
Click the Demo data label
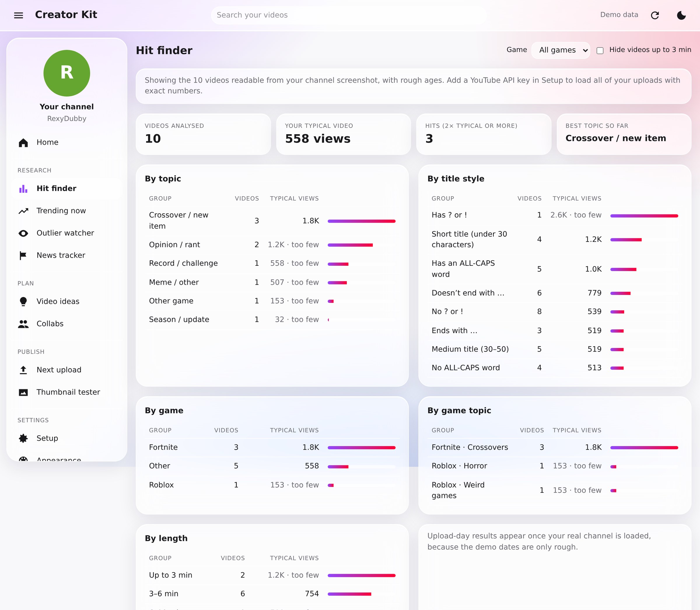click(619, 15)
